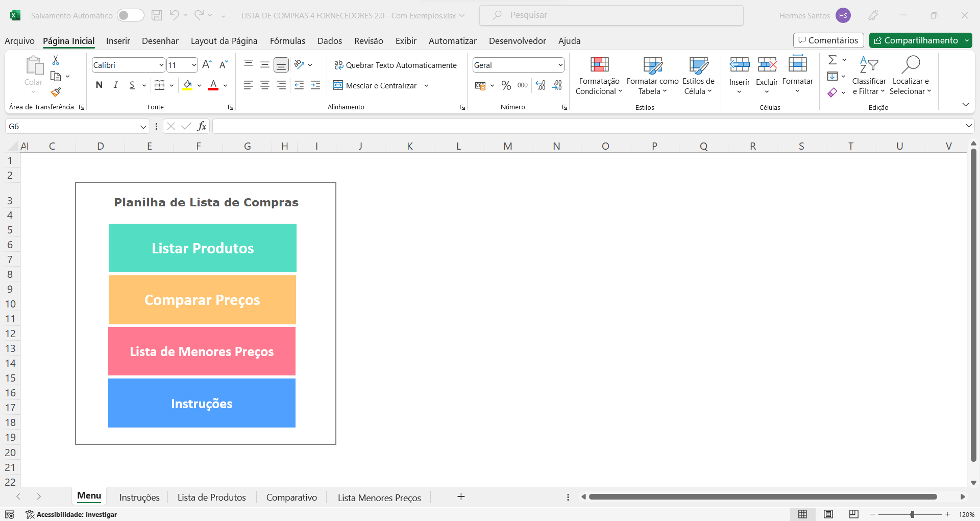Apply the red font color
The width and height of the screenshot is (980, 521).
coord(213,85)
